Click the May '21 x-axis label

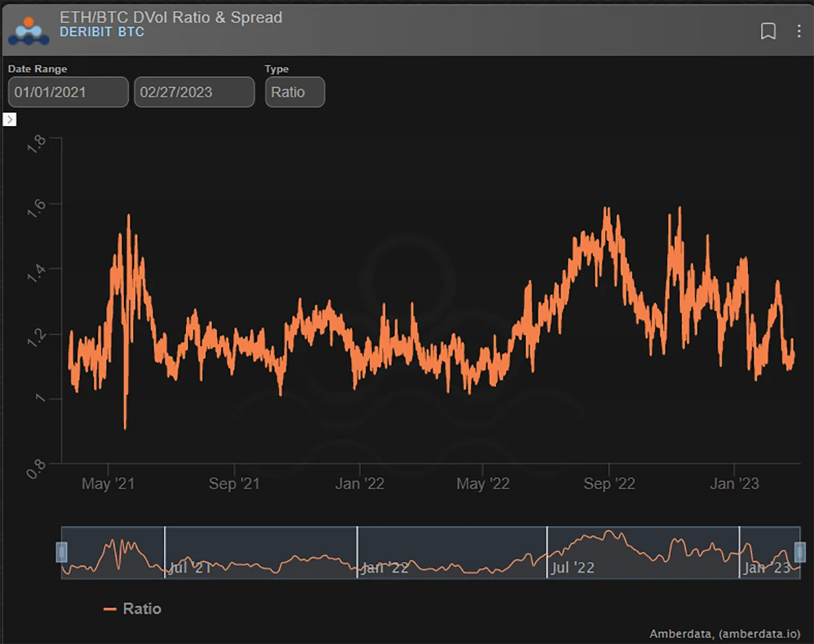coord(108,484)
